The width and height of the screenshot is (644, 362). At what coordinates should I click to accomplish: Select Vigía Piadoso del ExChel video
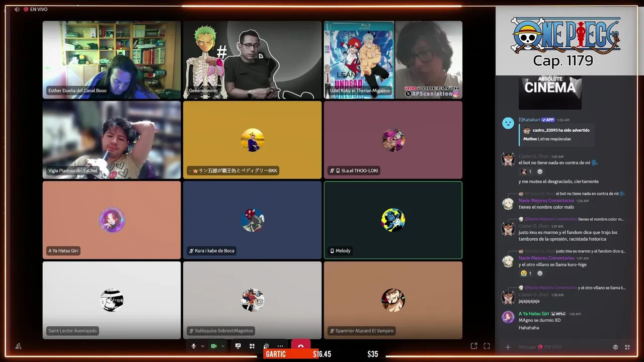(x=112, y=140)
